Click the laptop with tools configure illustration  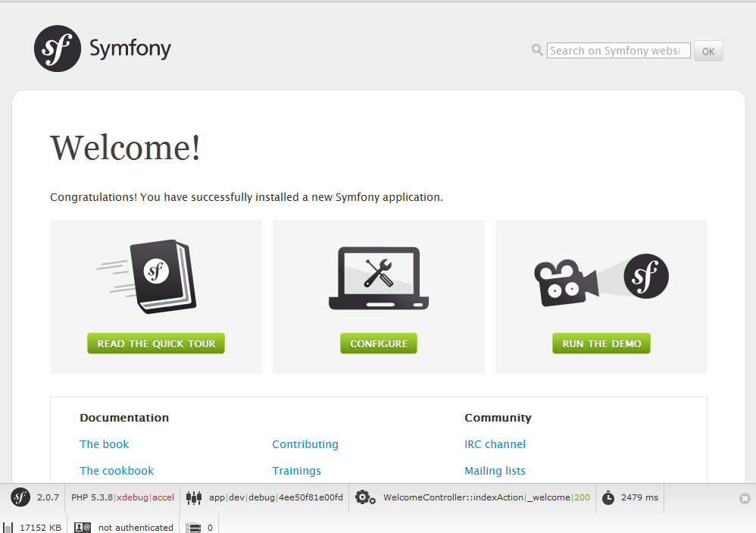point(379,278)
